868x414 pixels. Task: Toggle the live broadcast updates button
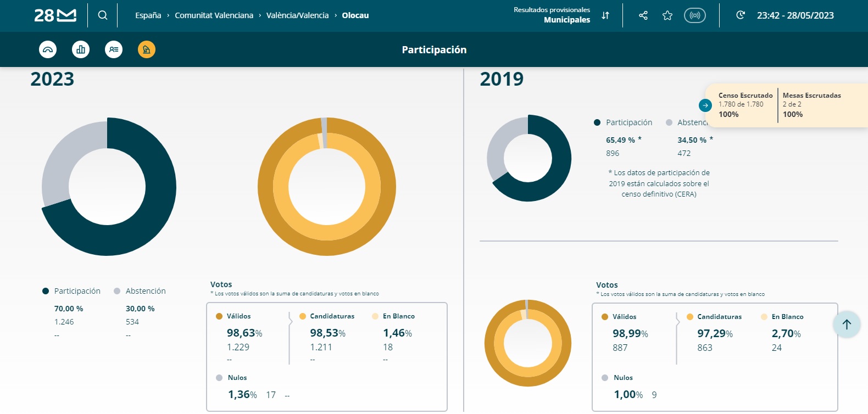tap(695, 15)
